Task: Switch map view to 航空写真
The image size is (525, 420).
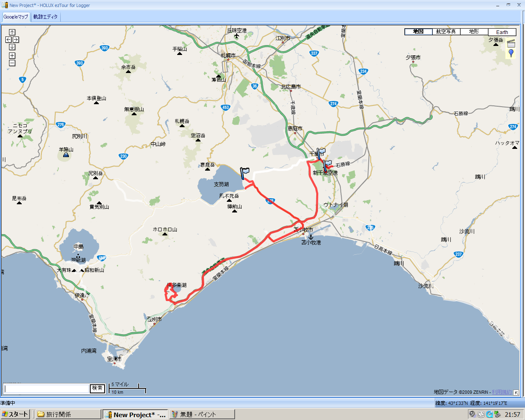Action: (446, 32)
